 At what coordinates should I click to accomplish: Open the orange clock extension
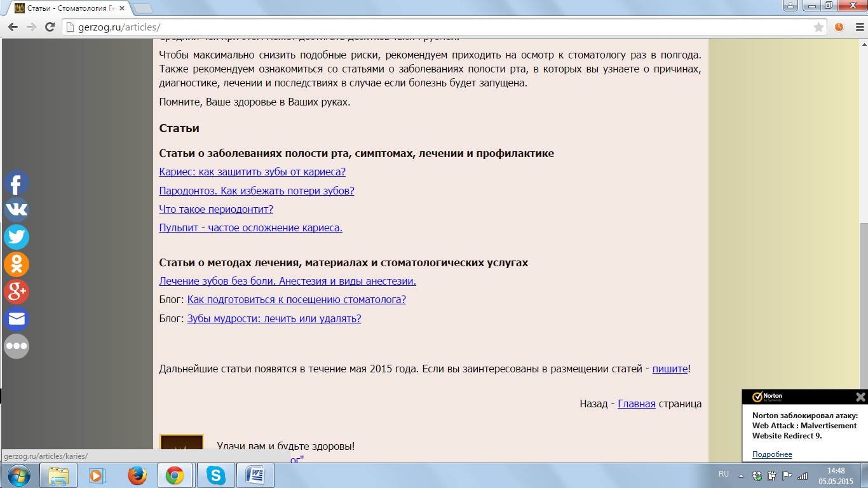click(x=839, y=27)
